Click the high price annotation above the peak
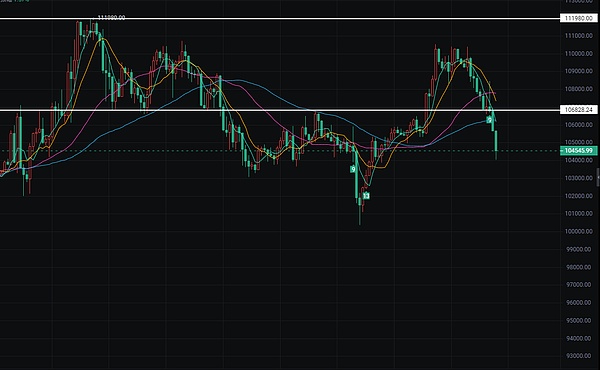The image size is (600, 370). [111, 18]
